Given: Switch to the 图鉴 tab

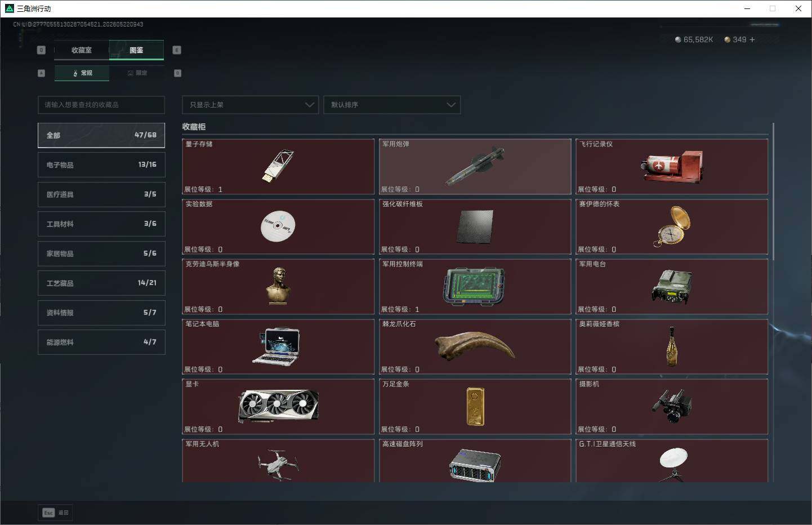Looking at the screenshot, I should pyautogui.click(x=136, y=50).
